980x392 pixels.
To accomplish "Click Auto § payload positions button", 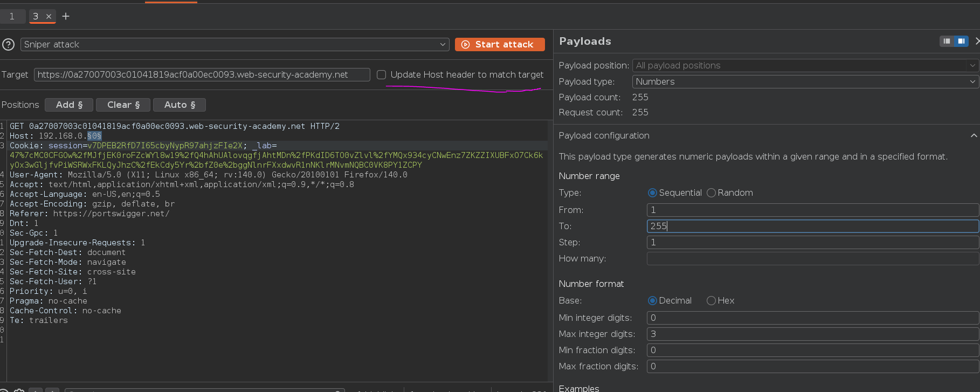I will [x=180, y=105].
